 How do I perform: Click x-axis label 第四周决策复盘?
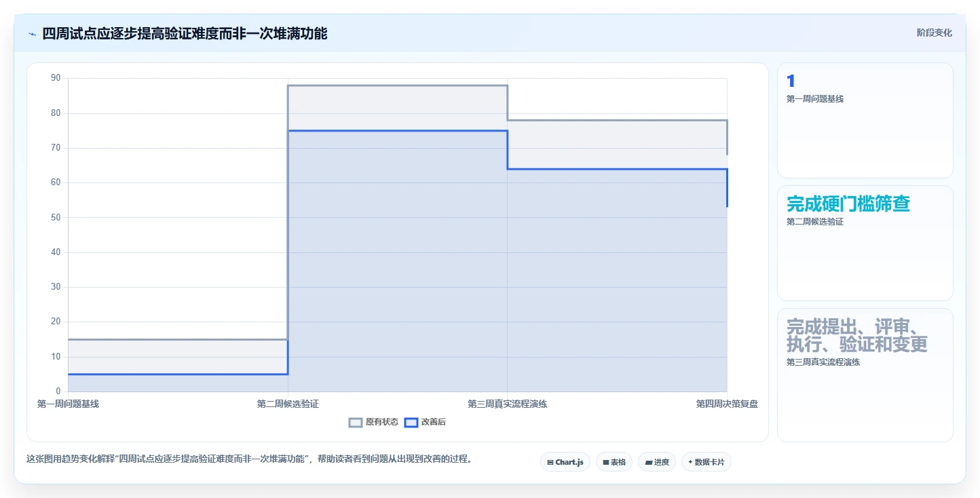pos(727,404)
